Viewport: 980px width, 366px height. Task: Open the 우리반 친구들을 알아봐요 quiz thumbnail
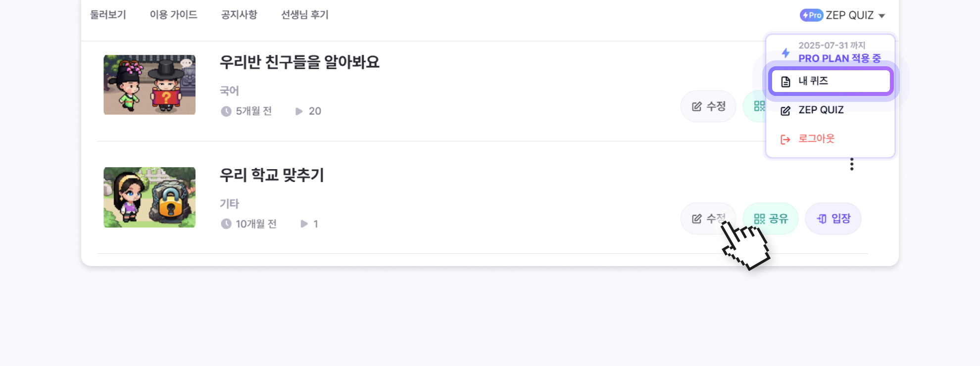click(x=149, y=85)
